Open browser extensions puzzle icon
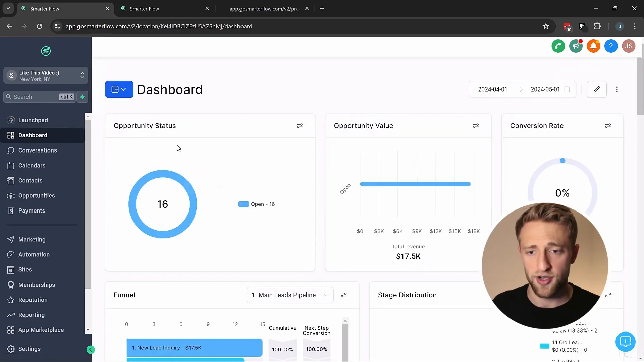This screenshot has height=362, width=644. pyautogui.click(x=597, y=26)
